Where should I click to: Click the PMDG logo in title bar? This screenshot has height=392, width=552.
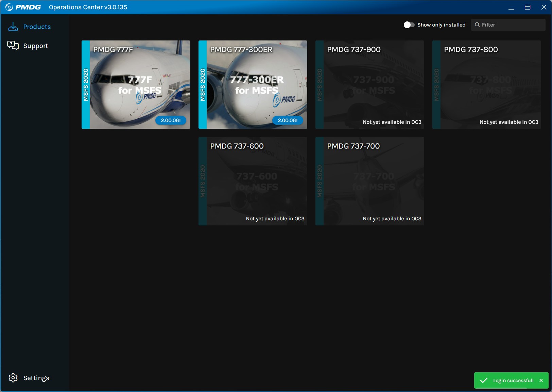point(23,7)
